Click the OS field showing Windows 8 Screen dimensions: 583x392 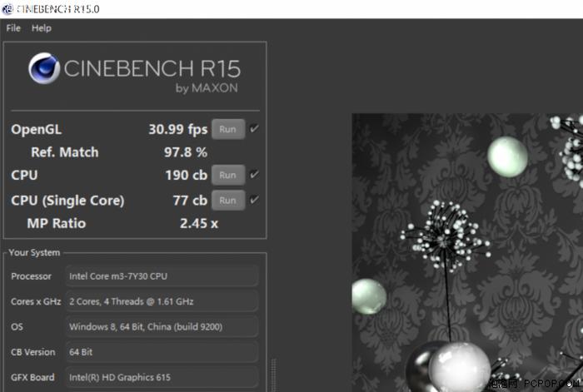point(162,326)
